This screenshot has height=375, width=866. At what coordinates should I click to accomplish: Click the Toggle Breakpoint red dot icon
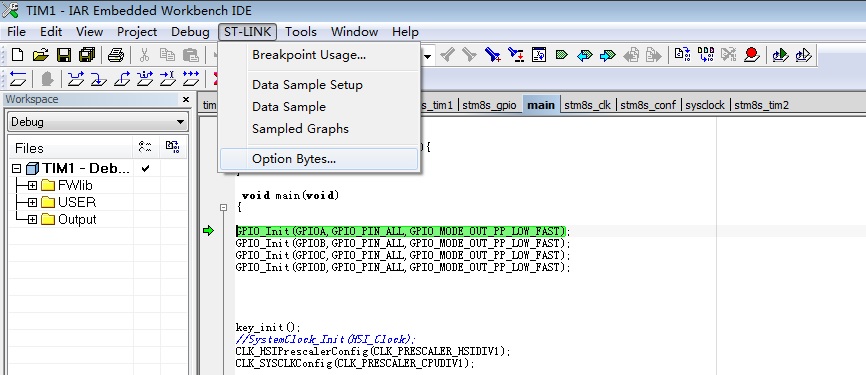(751, 55)
